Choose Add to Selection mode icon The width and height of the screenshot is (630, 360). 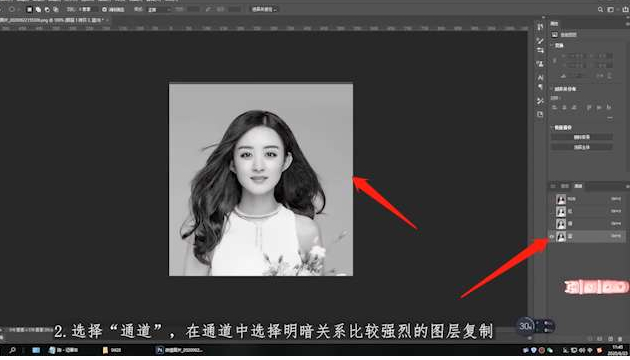pyautogui.click(x=39, y=9)
